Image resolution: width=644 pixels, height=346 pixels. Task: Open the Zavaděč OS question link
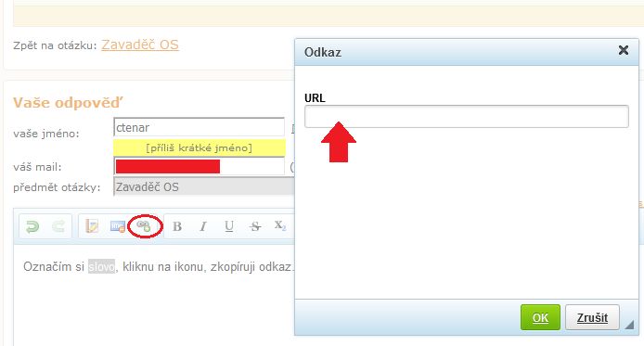click(x=140, y=45)
